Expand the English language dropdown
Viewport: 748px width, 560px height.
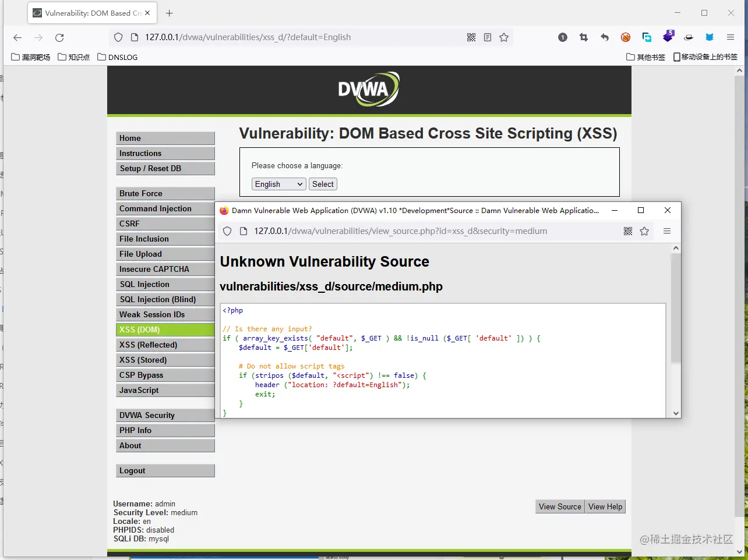point(279,184)
